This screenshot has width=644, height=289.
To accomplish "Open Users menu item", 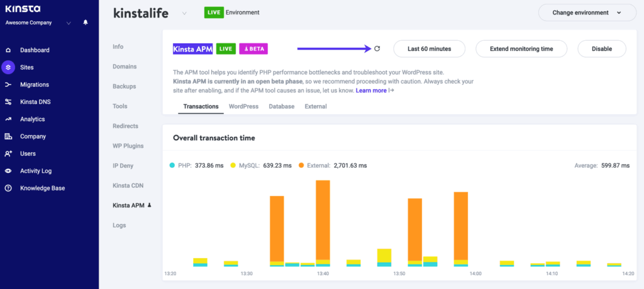I will (28, 153).
